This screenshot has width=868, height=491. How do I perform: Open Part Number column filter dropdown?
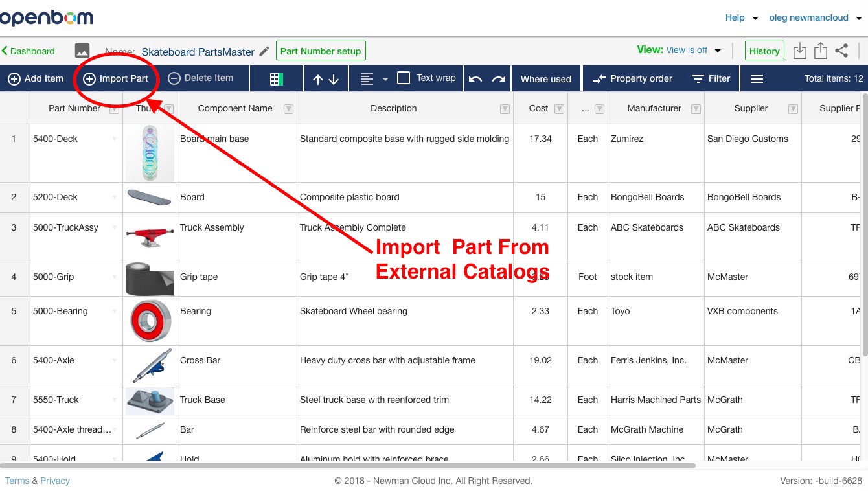point(115,109)
